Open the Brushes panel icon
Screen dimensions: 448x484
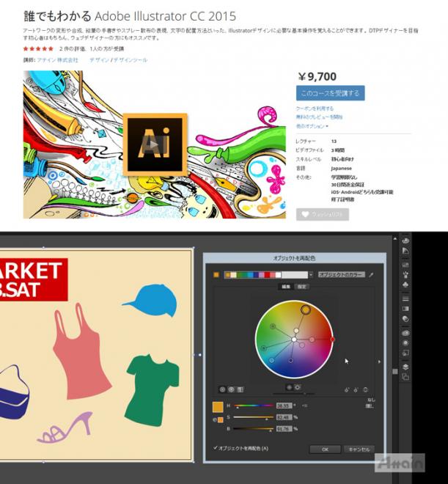[x=405, y=275]
